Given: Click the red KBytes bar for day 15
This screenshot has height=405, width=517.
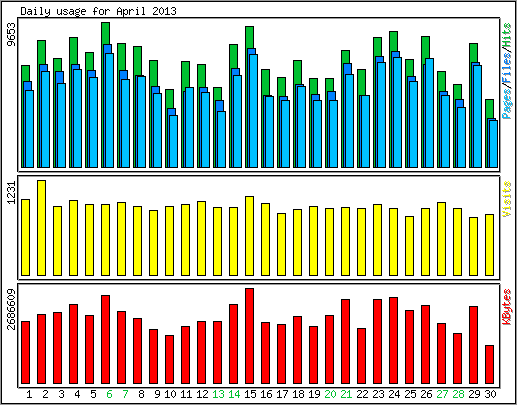Looking at the screenshot, I should [x=249, y=336].
